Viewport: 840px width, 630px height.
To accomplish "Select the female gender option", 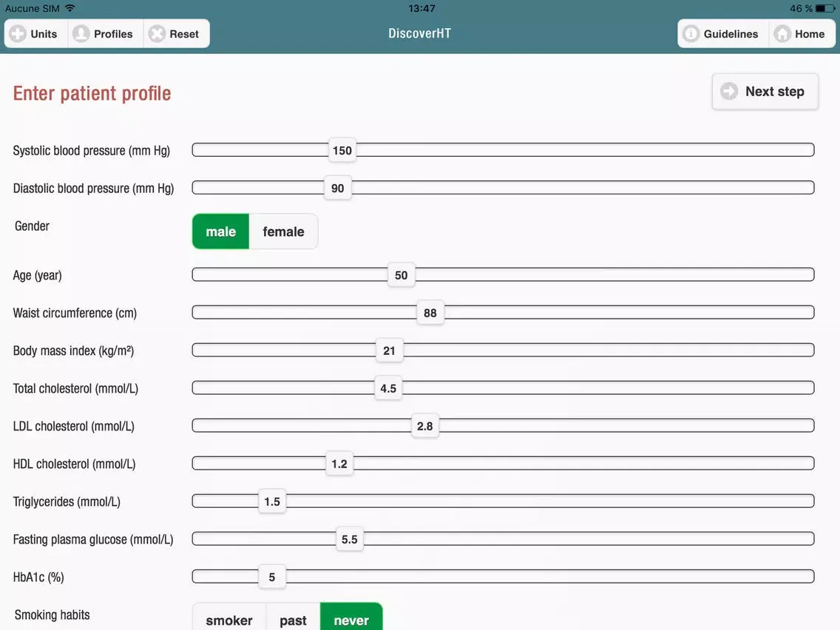I will [x=283, y=231].
